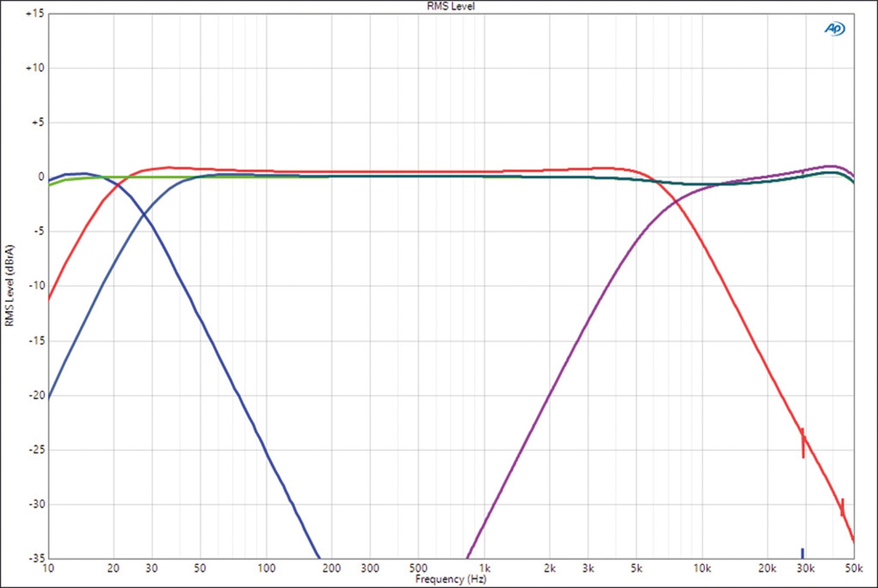Click the +10 y-axis tick label
The width and height of the screenshot is (878, 588).
click(35, 68)
